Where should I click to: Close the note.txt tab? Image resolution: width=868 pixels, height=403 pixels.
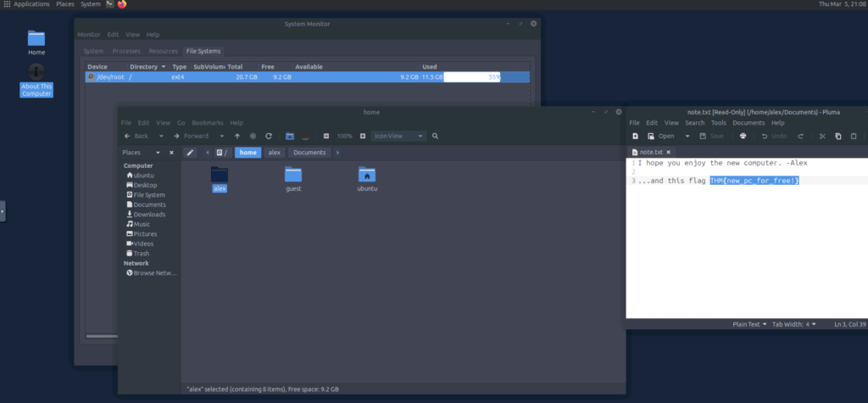click(669, 152)
